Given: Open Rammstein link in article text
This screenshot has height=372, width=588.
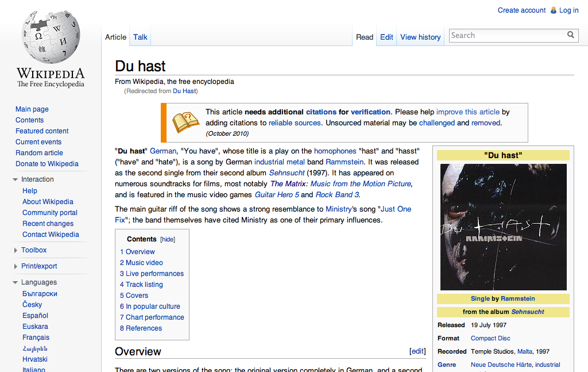Looking at the screenshot, I should tap(345, 162).
